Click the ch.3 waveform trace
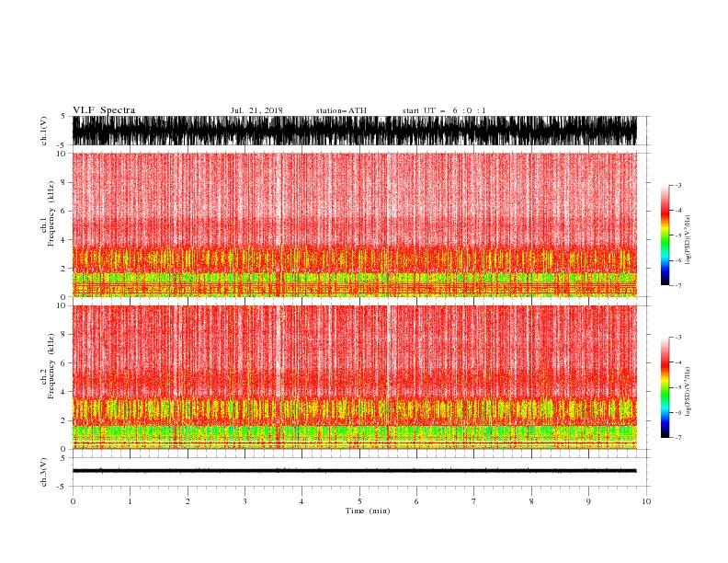This screenshot has height=563, width=728. point(355,471)
